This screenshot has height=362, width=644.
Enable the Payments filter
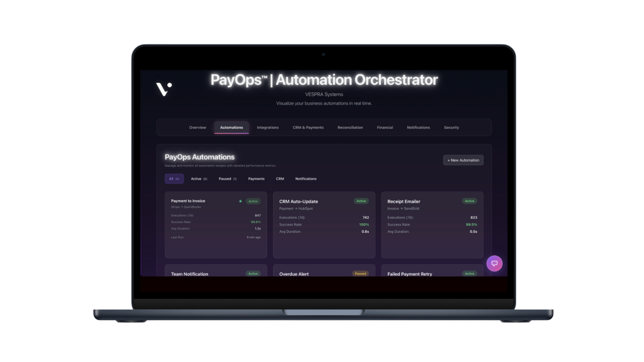coord(256,178)
